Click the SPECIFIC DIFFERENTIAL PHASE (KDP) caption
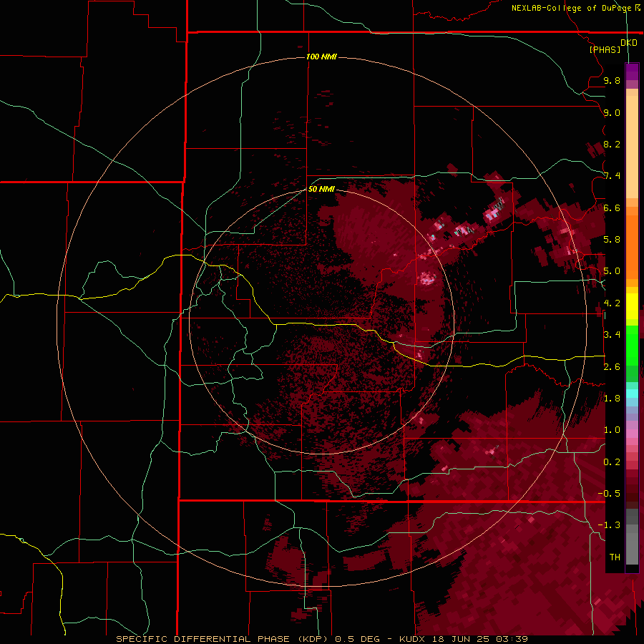 (x=223, y=639)
